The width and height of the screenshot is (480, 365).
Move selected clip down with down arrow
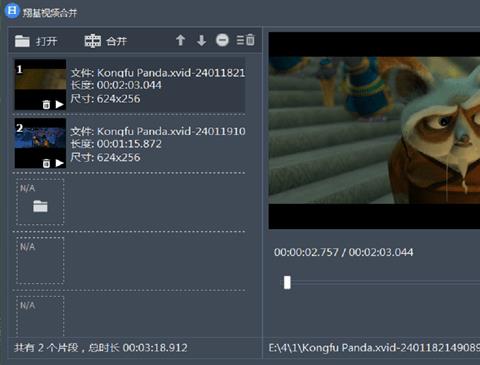coord(201,40)
